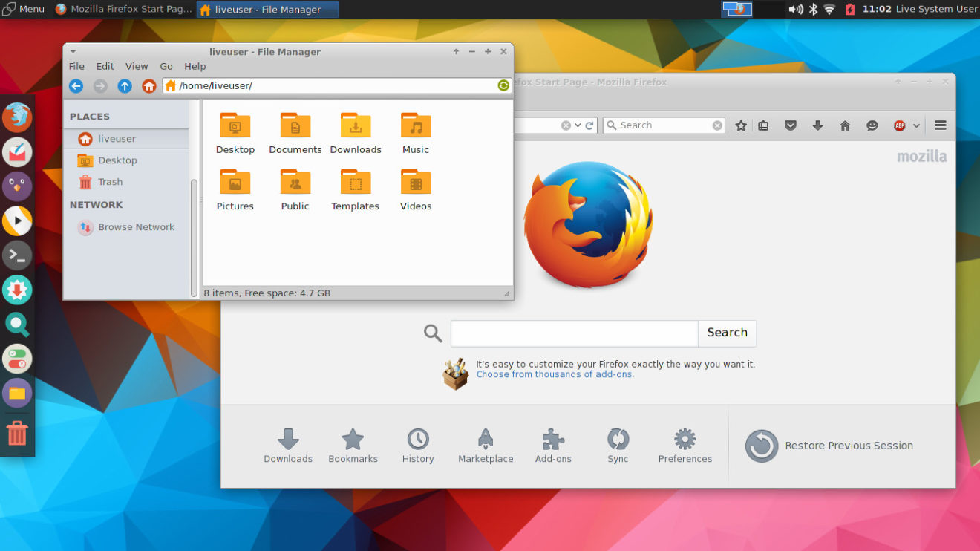Bookmark the page with the star icon
This screenshot has width=980, height=551.
pos(740,125)
